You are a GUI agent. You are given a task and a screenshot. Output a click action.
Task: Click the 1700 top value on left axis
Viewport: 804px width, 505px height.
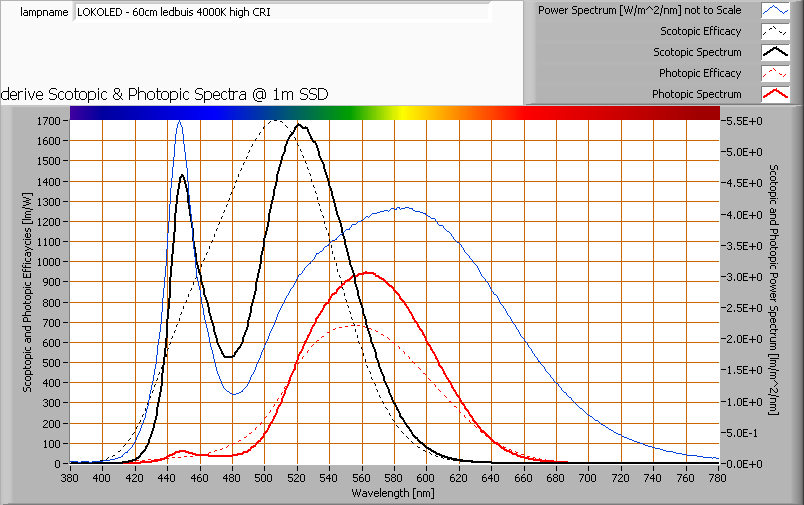(48, 121)
